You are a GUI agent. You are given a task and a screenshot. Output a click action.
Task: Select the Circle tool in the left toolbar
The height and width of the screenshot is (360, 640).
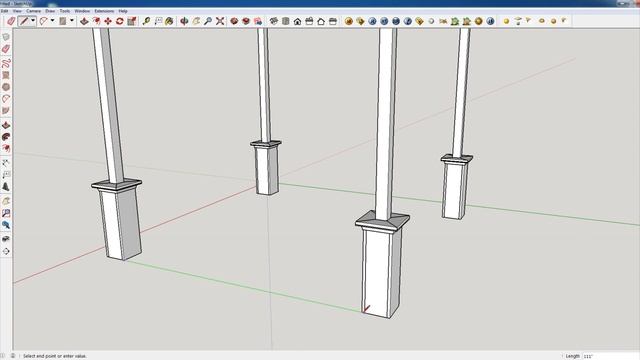tap(6, 87)
